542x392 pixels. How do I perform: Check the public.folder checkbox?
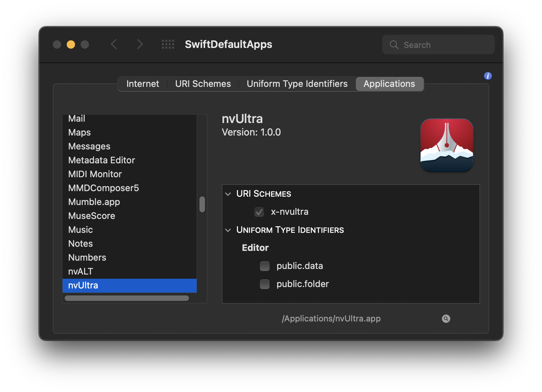pos(265,284)
